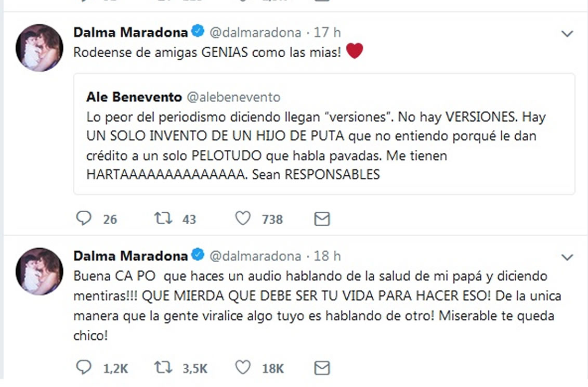
Task: Reply to the 17 h Dalma Maradona tweet
Action: [84, 218]
